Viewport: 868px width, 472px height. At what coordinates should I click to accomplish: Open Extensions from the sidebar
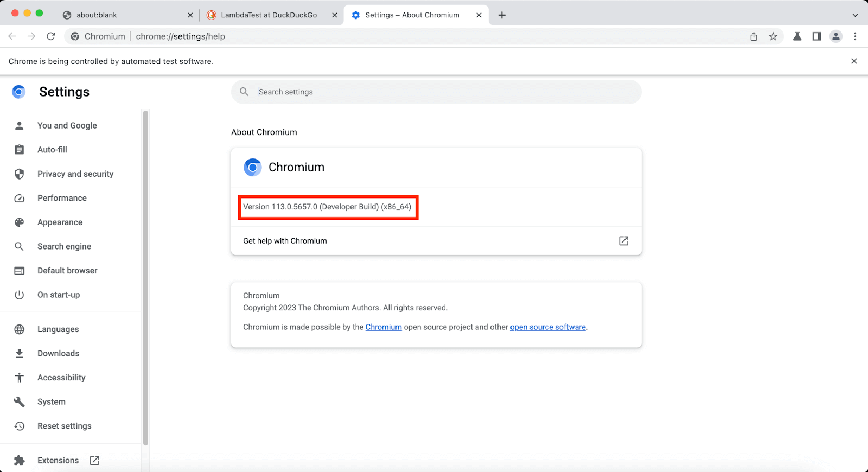pyautogui.click(x=58, y=461)
